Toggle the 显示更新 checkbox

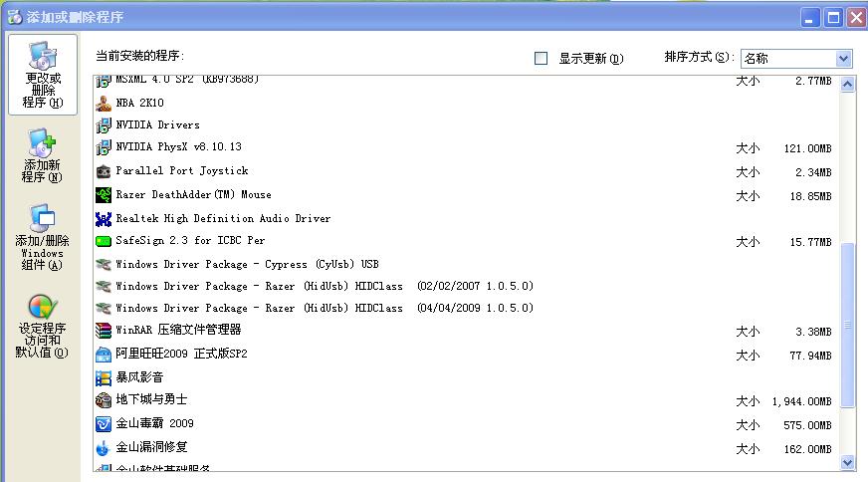pos(541,58)
